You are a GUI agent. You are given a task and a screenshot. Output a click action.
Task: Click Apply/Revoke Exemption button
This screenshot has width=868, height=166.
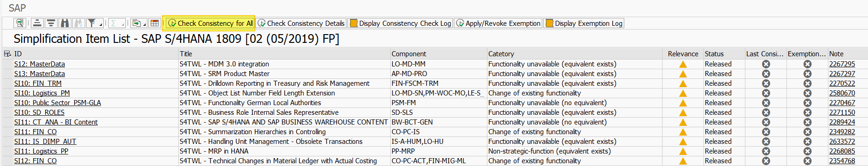tap(498, 23)
